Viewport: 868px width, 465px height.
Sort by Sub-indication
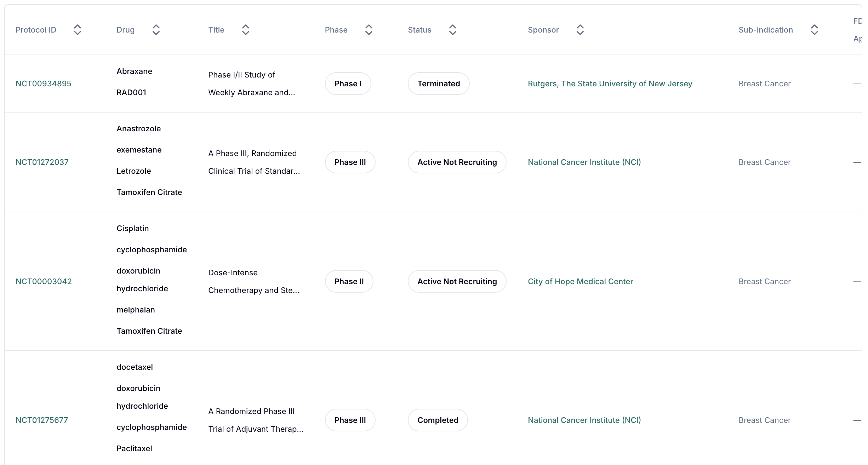(x=815, y=30)
